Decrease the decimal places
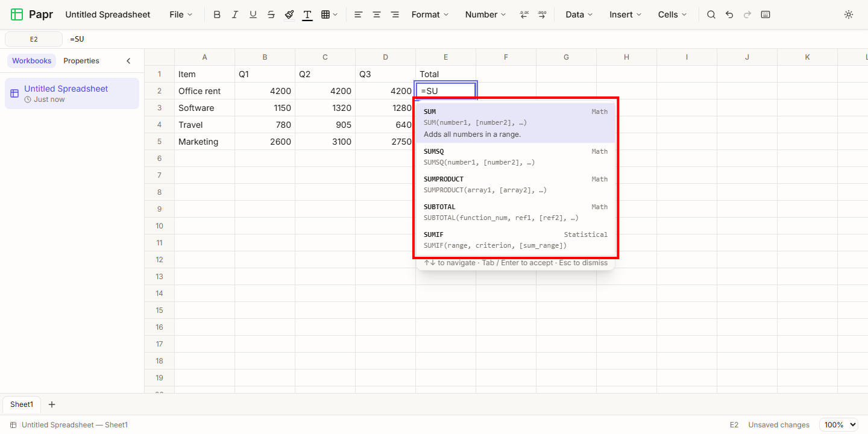Viewport: 868px width, 434px height. [x=524, y=14]
